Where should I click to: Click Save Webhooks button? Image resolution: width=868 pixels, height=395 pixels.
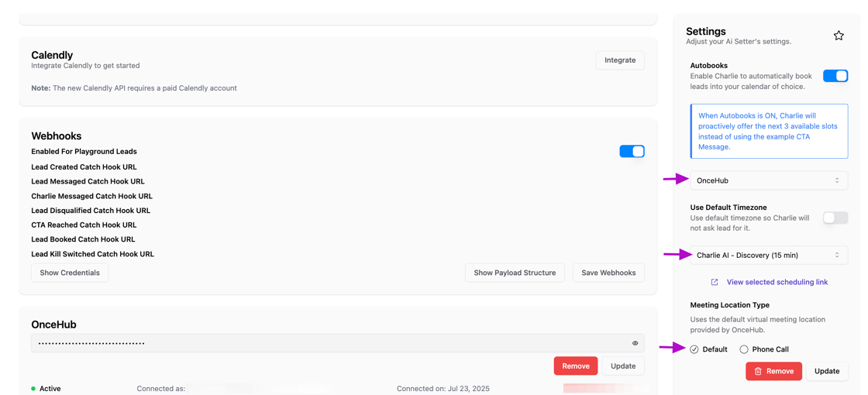(608, 273)
